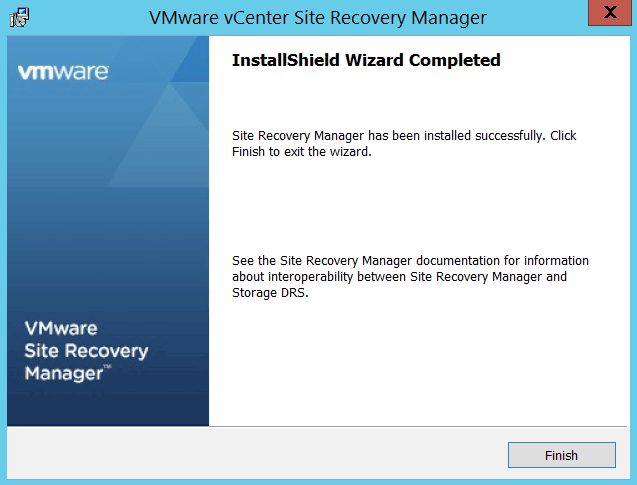This screenshot has width=637, height=485.
Task: Click the Finish button
Action: click(561, 455)
